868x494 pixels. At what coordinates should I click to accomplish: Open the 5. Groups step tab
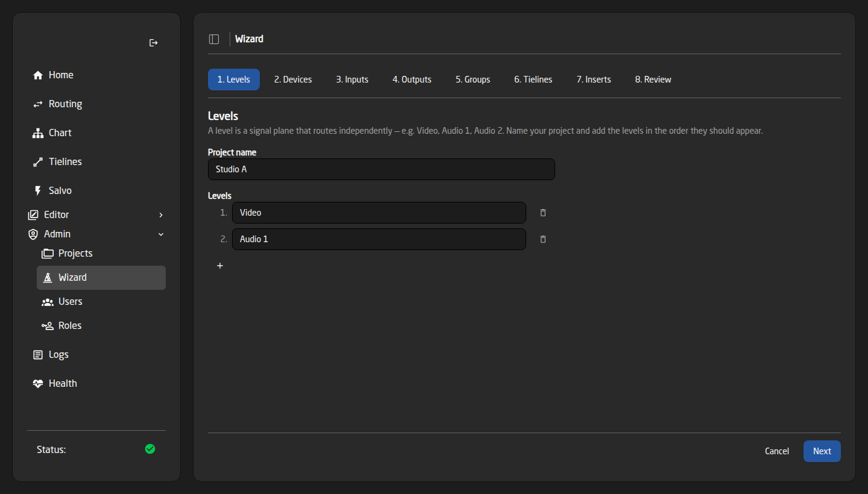point(473,80)
